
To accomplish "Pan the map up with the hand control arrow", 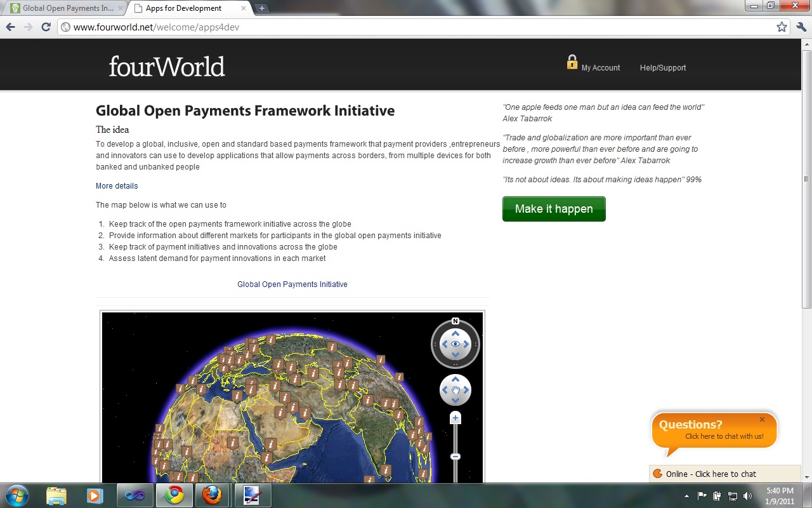I will 455,380.
